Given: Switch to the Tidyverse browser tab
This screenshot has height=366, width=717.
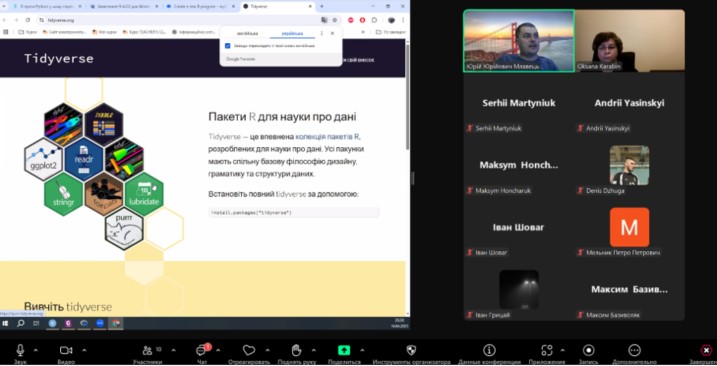Looking at the screenshot, I should click(x=277, y=6).
